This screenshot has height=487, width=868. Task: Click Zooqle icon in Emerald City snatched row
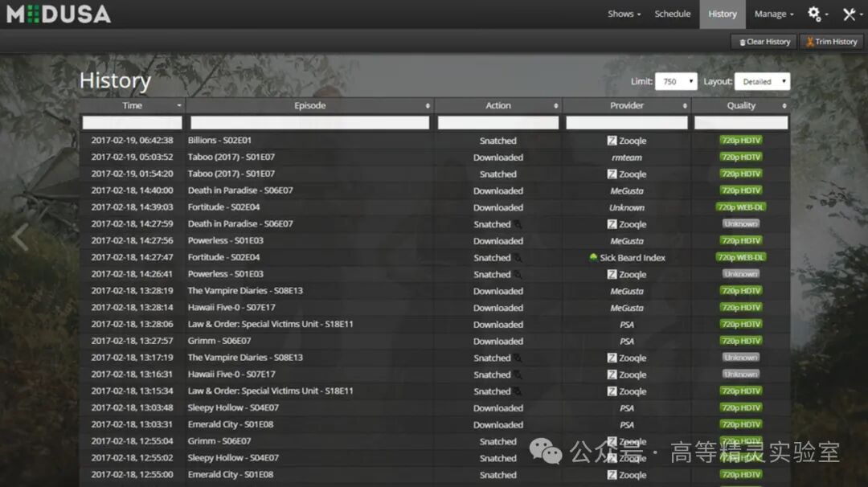coord(612,475)
